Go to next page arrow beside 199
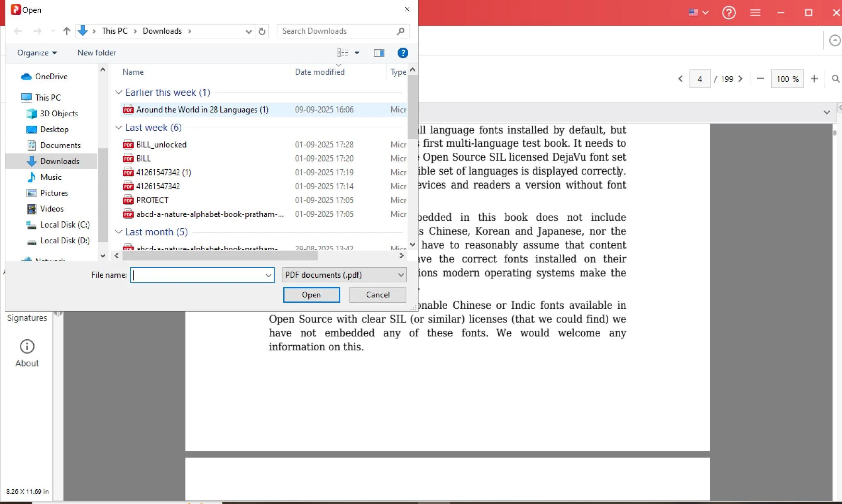The image size is (842, 504). tap(740, 79)
